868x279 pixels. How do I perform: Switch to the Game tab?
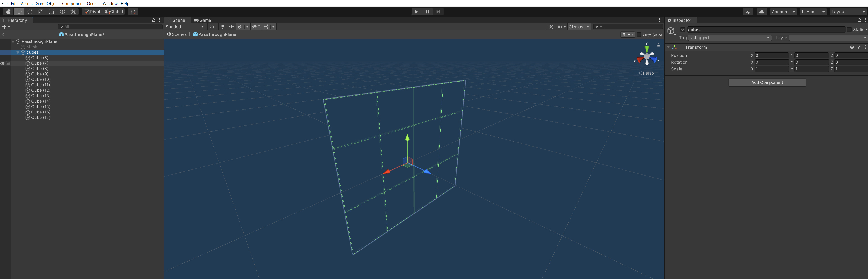coord(202,20)
